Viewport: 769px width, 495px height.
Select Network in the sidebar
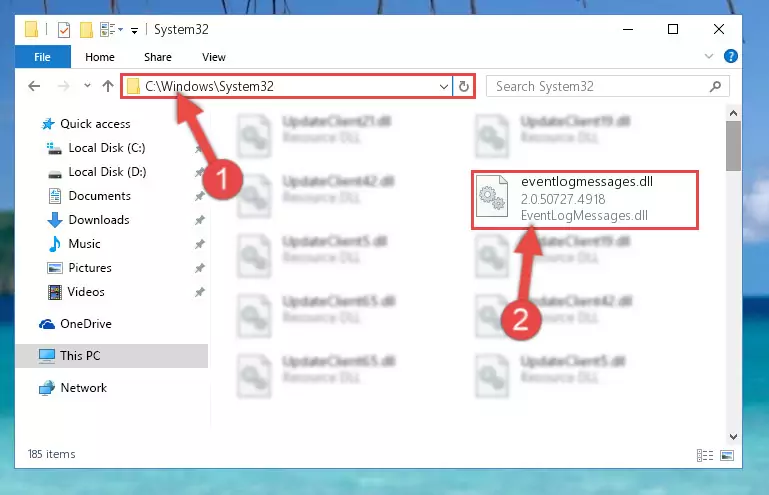[x=83, y=388]
